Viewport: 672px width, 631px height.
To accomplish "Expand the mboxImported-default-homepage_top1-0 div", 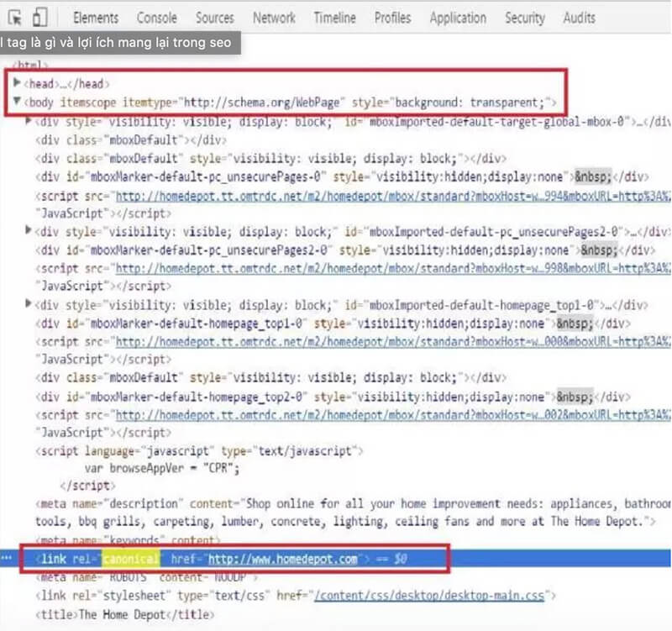I will (x=29, y=305).
